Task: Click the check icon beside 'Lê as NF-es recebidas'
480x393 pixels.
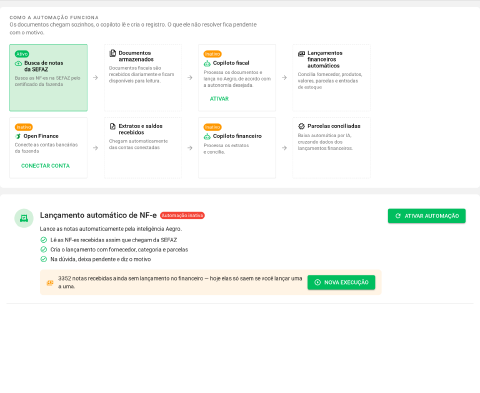Action: [x=44, y=240]
